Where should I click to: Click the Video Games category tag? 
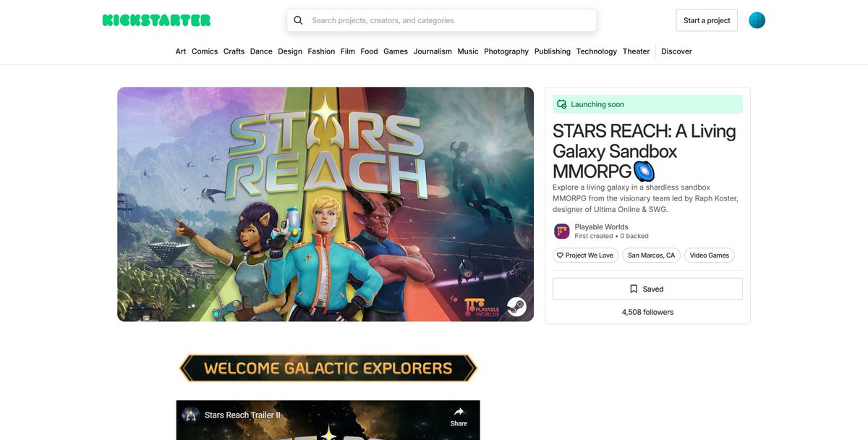tap(710, 255)
